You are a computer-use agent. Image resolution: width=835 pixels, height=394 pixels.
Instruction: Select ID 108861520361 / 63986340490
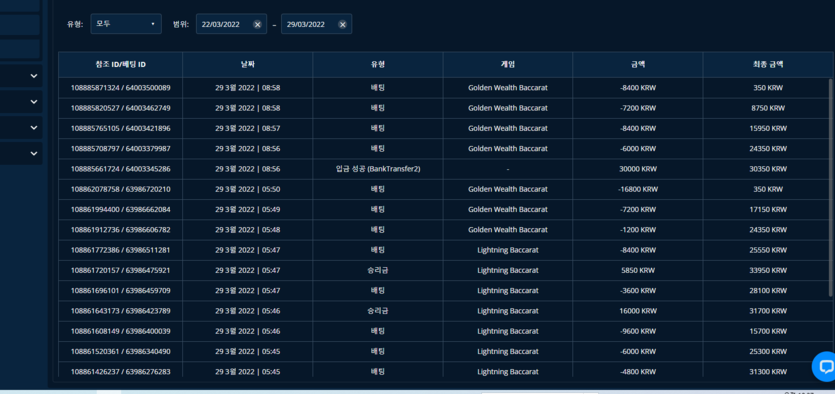pos(120,351)
